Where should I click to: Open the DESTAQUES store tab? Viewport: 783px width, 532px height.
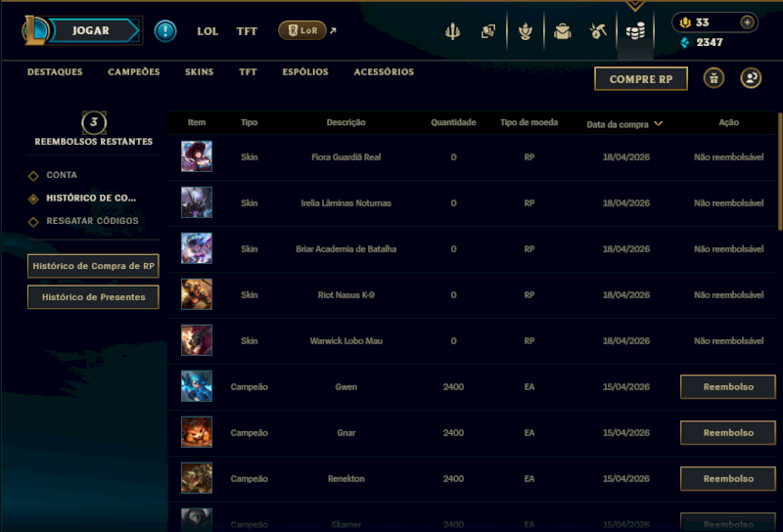click(x=55, y=71)
